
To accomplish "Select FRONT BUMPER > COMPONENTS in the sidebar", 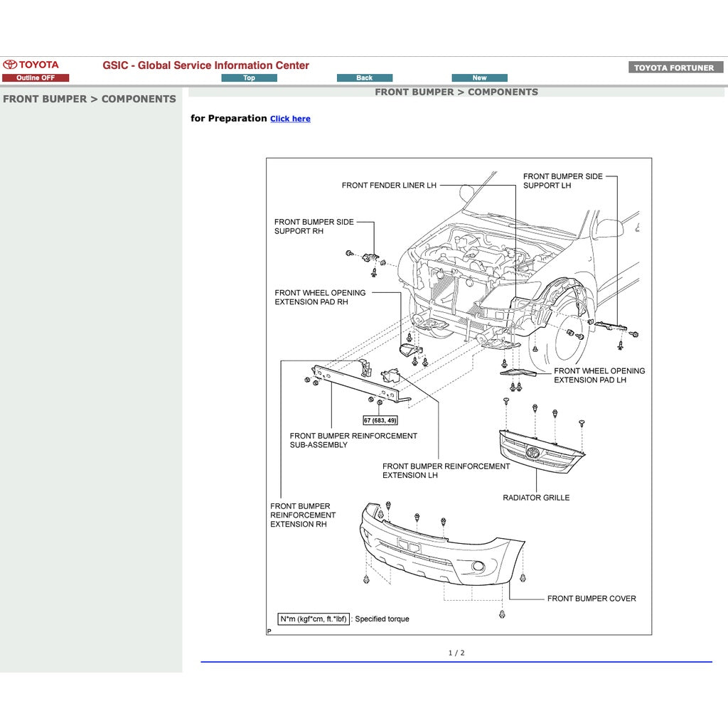I will [90, 99].
